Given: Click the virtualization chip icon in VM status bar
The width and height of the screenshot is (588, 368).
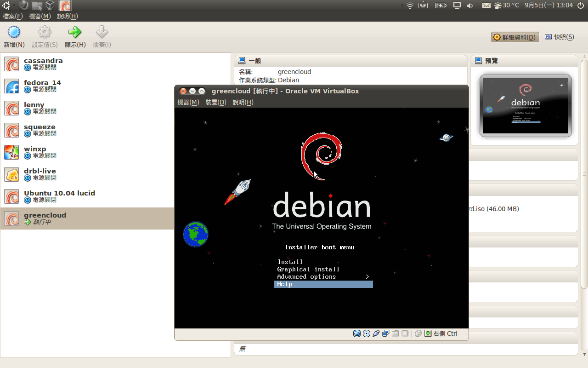Looking at the screenshot, I should click(x=405, y=333).
